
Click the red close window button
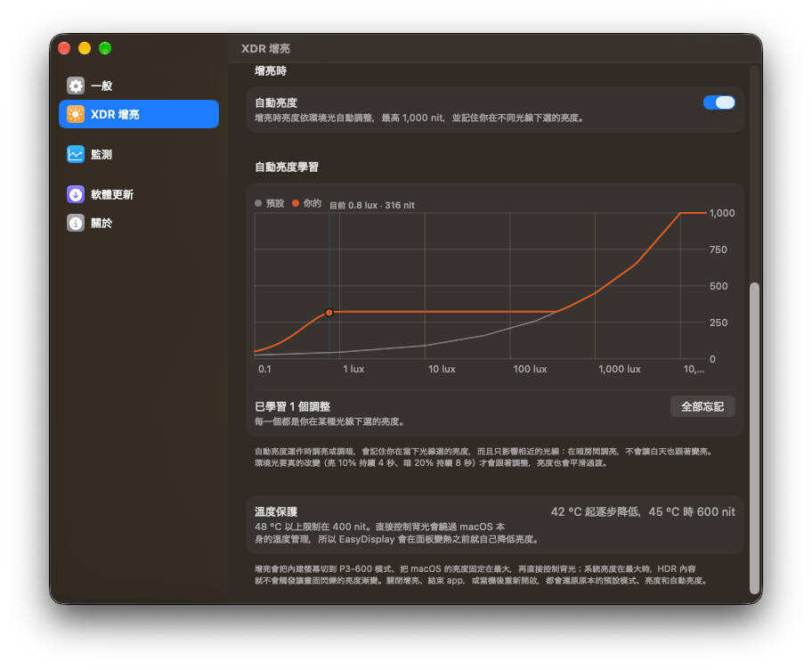pyautogui.click(x=64, y=48)
